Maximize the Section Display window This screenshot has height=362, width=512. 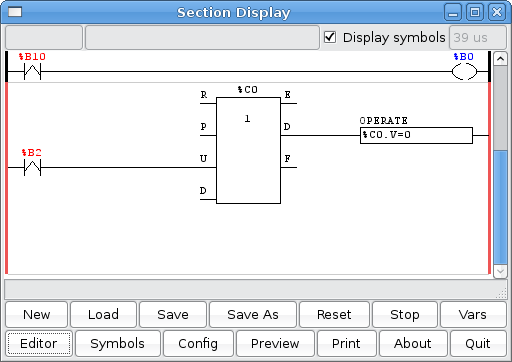(x=475, y=12)
